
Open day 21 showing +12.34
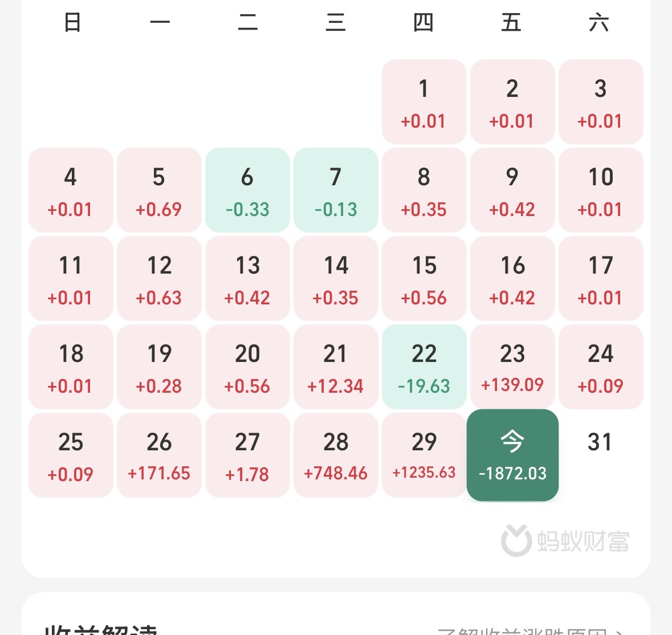pyautogui.click(x=336, y=367)
